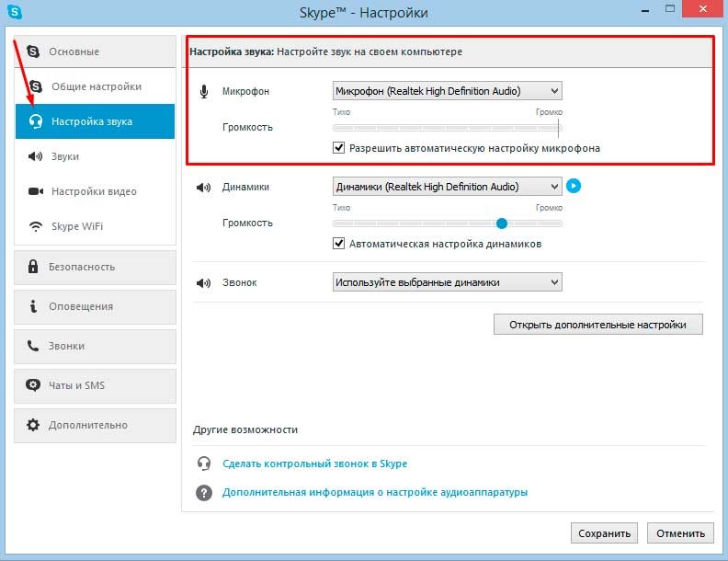Select Общие настройки in sidebar
This screenshot has height=561, width=728.
coord(96,86)
